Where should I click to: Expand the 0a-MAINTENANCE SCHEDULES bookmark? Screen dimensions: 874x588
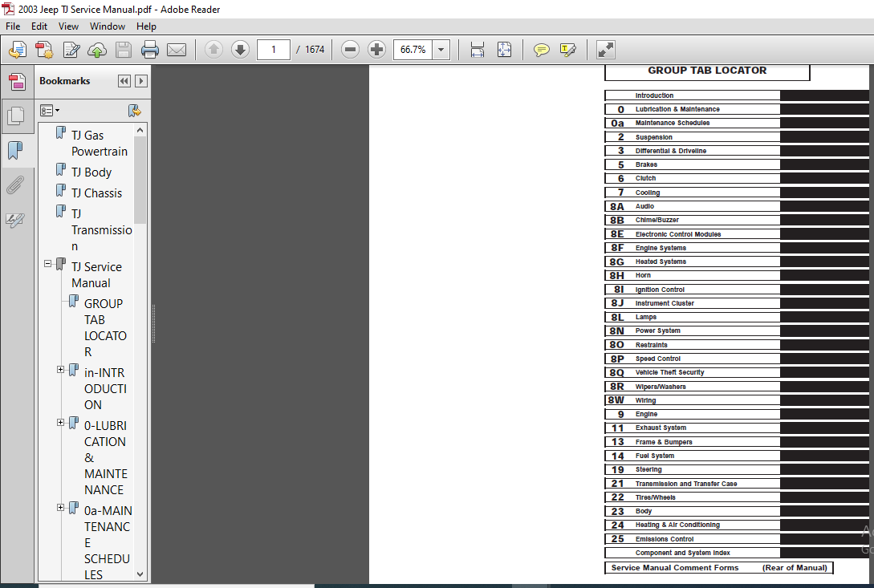click(61, 507)
